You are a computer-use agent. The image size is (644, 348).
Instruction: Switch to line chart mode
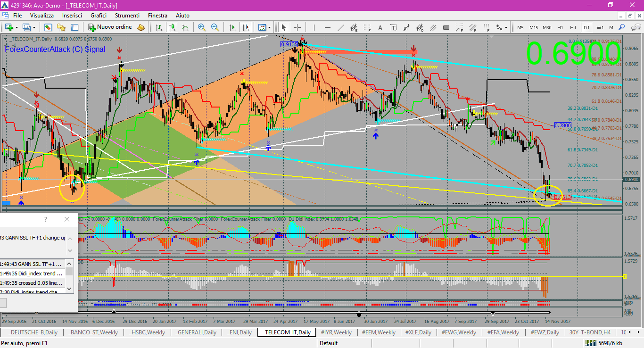[185, 27]
